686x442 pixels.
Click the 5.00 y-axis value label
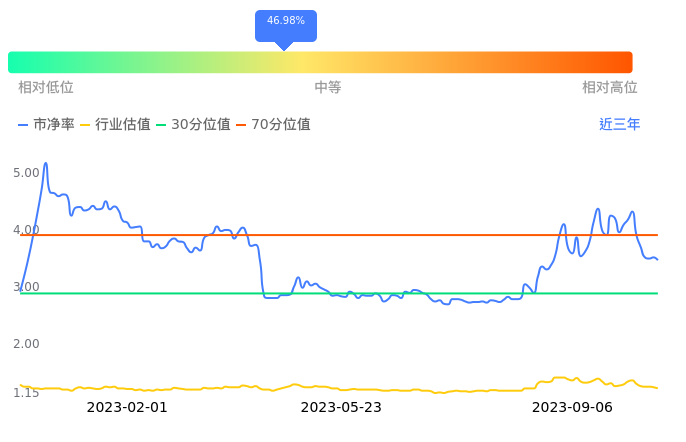click(26, 173)
